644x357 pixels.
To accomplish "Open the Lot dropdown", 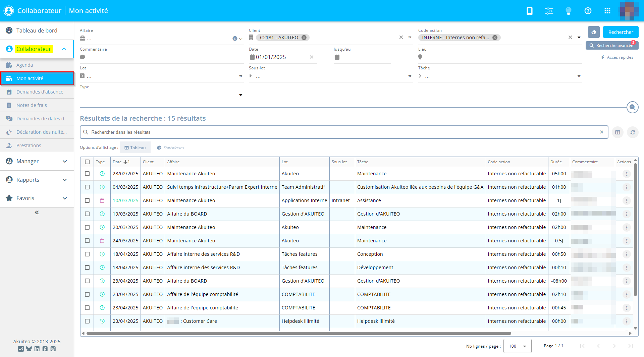I will point(241,76).
